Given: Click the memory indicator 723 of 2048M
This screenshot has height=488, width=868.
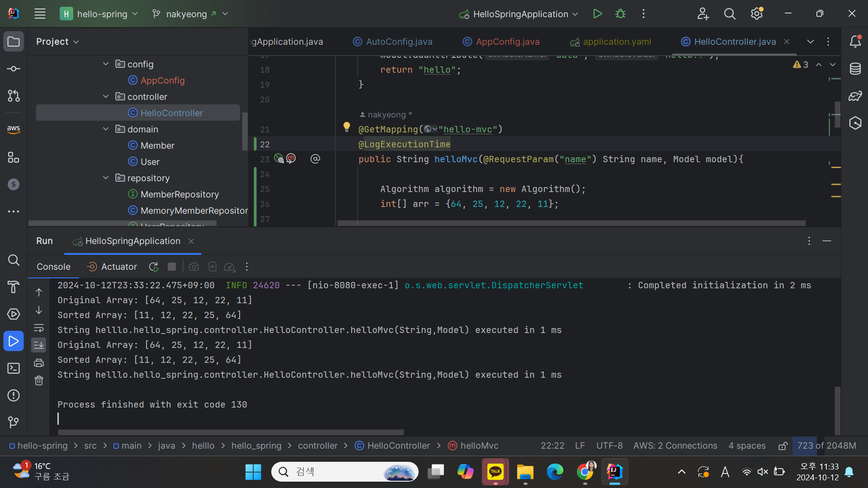Looking at the screenshot, I should click(x=826, y=446).
